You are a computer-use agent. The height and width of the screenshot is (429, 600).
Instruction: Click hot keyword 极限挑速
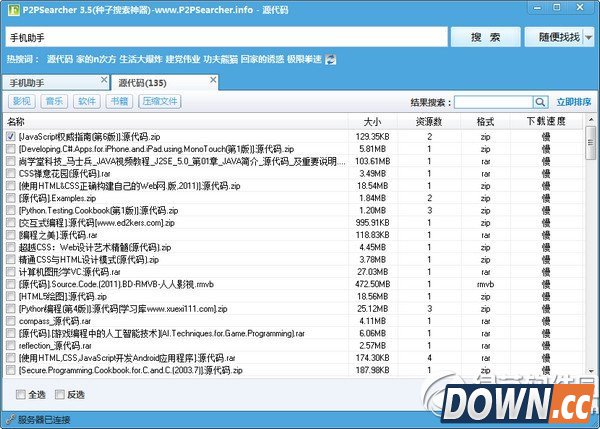(x=304, y=59)
